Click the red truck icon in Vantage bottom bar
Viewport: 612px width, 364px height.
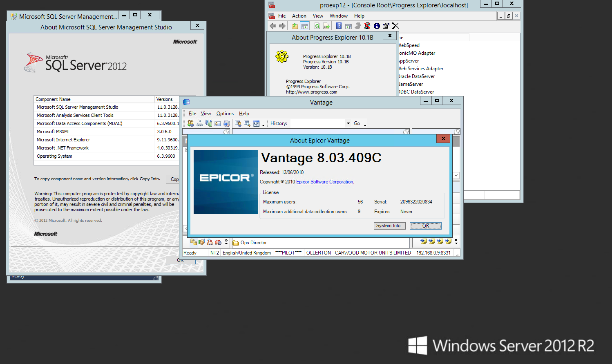click(x=218, y=242)
